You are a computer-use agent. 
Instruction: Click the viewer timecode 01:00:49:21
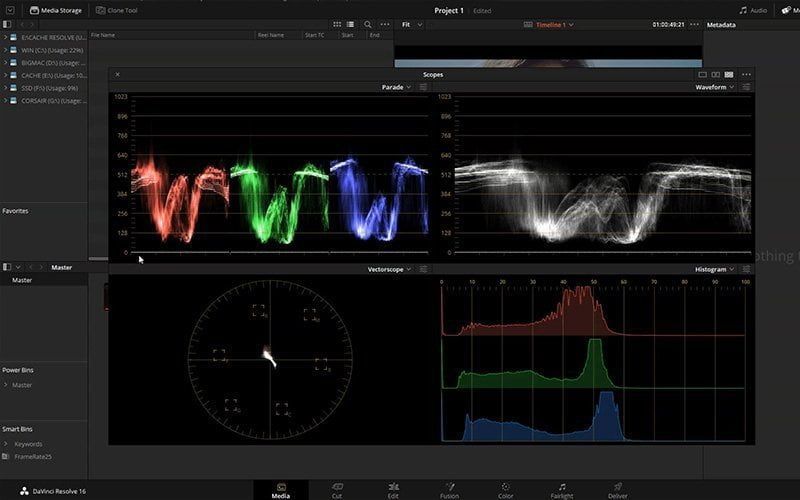[668, 24]
